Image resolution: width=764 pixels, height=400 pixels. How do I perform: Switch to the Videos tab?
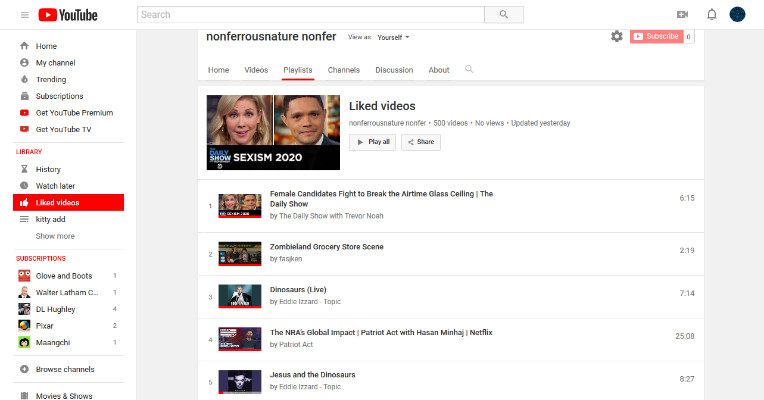point(256,70)
